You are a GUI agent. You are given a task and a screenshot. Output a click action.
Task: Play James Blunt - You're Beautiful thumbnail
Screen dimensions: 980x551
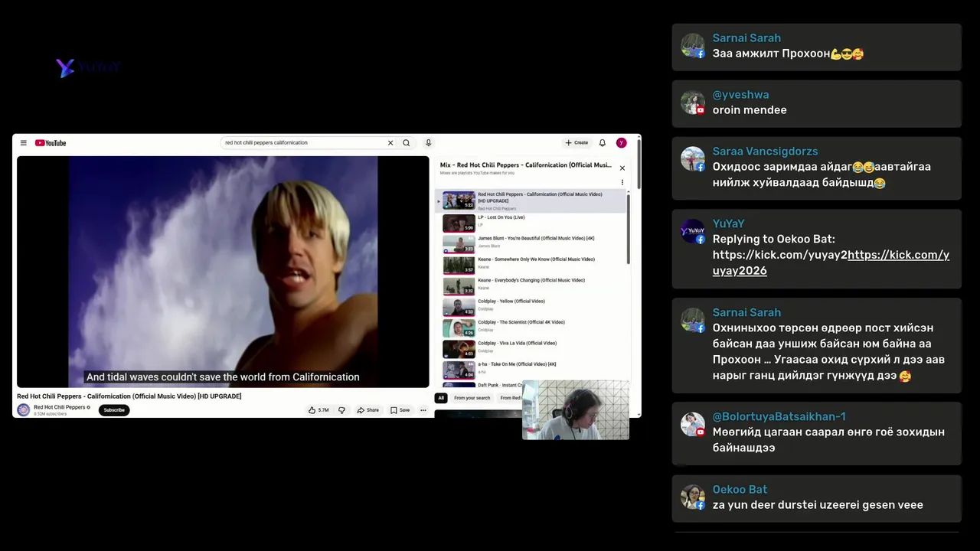[459, 244]
